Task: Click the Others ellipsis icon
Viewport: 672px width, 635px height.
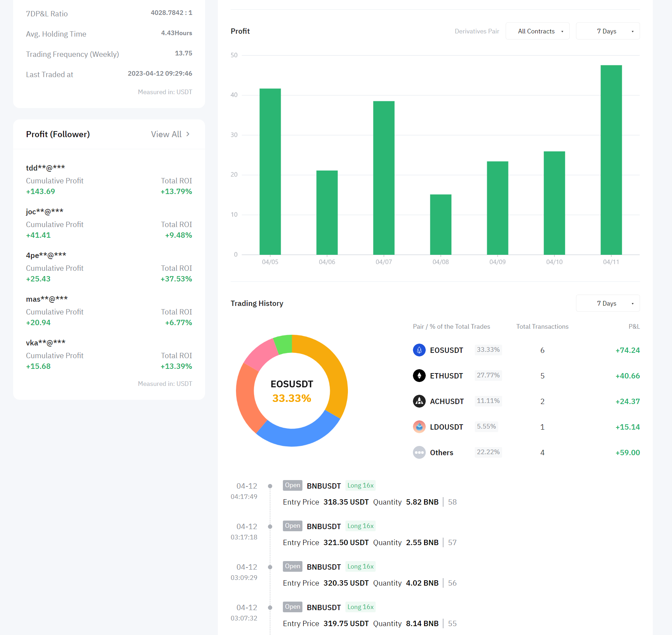Action: pyautogui.click(x=419, y=452)
